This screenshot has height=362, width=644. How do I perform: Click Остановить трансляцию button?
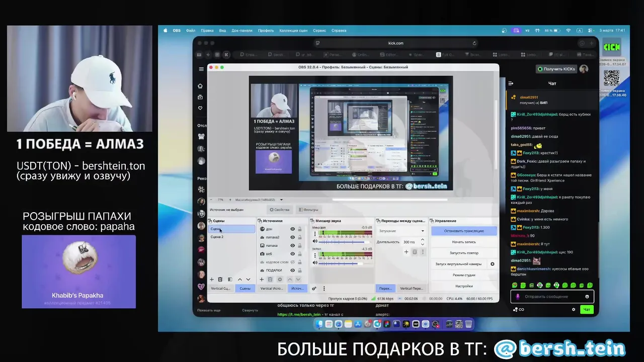point(464,231)
